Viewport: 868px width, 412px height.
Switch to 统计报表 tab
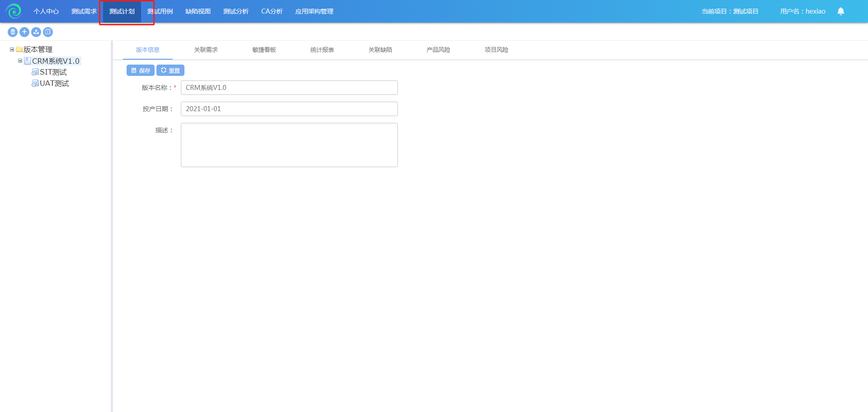coord(322,50)
